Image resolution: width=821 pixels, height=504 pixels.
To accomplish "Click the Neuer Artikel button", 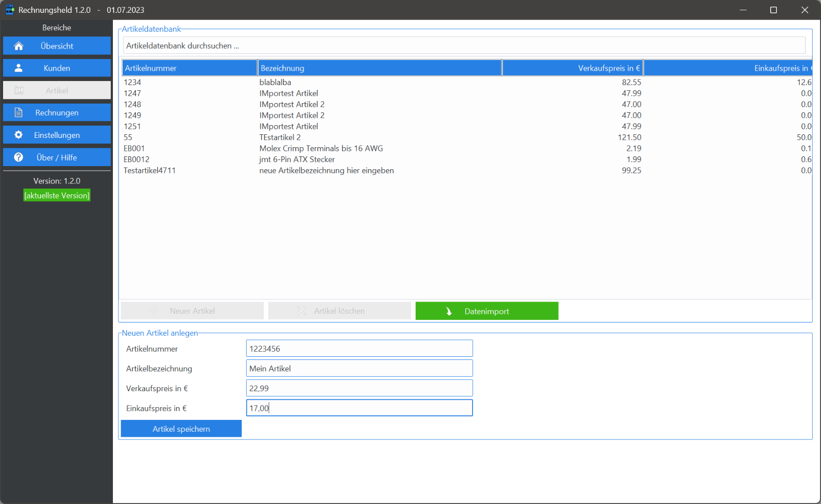I will (x=192, y=311).
